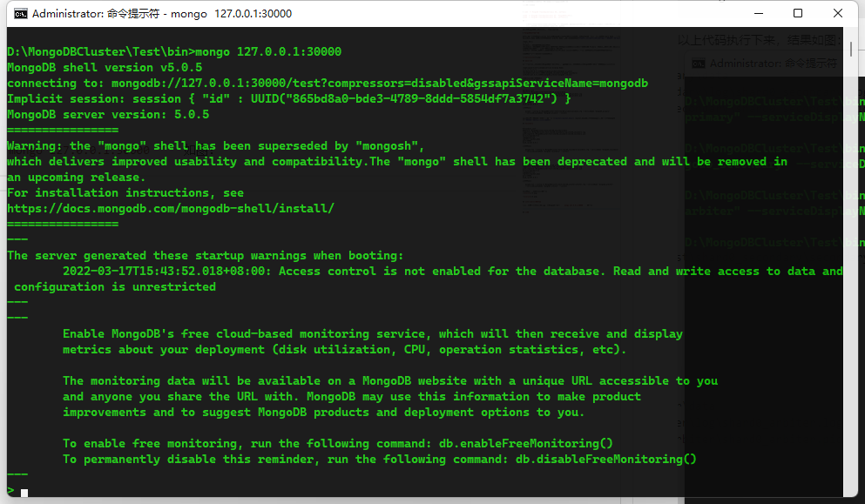Click the blinking cursor at shell prompt
The width and height of the screenshot is (865, 504).
tap(24, 493)
